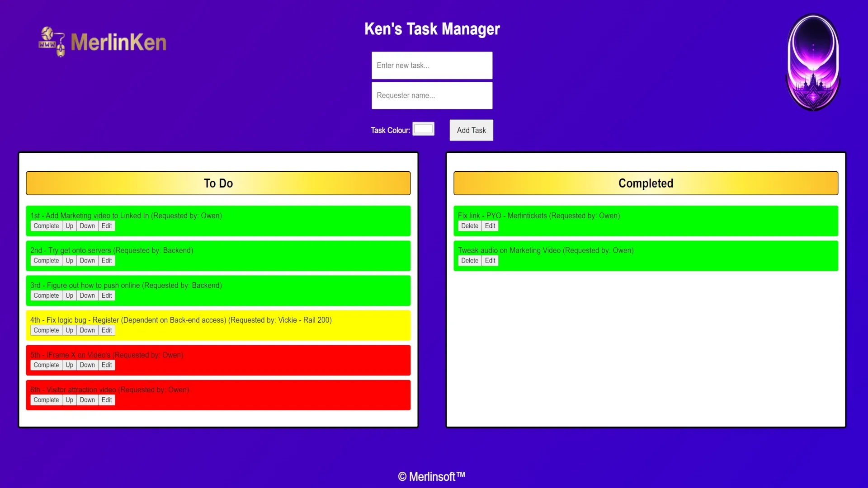Viewport: 868px width, 488px height.
Task: Complete the Linked In marketing video task
Action: coord(46,226)
